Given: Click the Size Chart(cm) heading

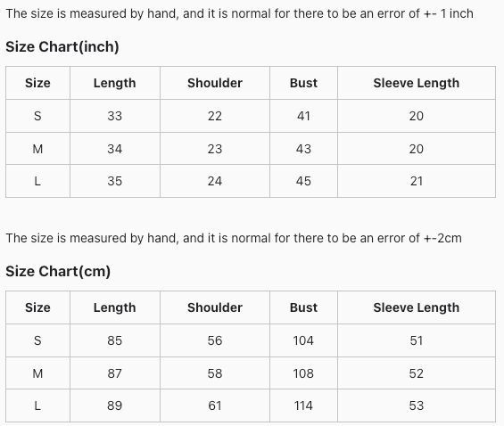Looking at the screenshot, I should pos(58,272).
